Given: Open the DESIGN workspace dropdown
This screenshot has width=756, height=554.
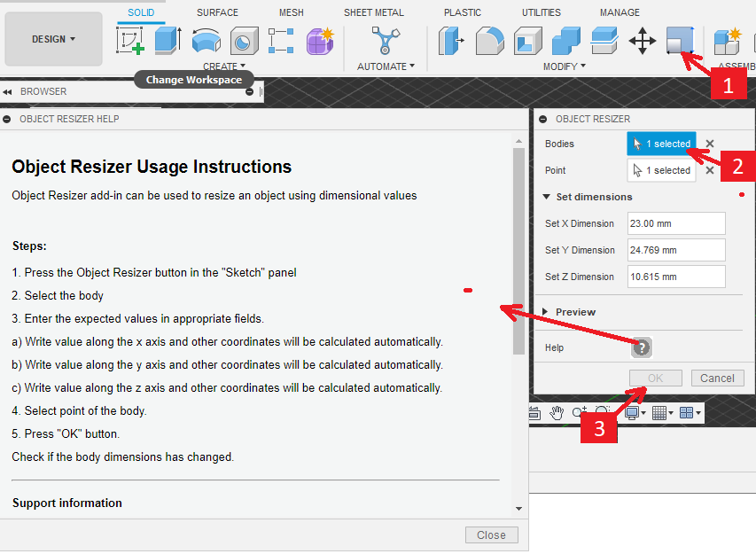Looking at the screenshot, I should 53,39.
